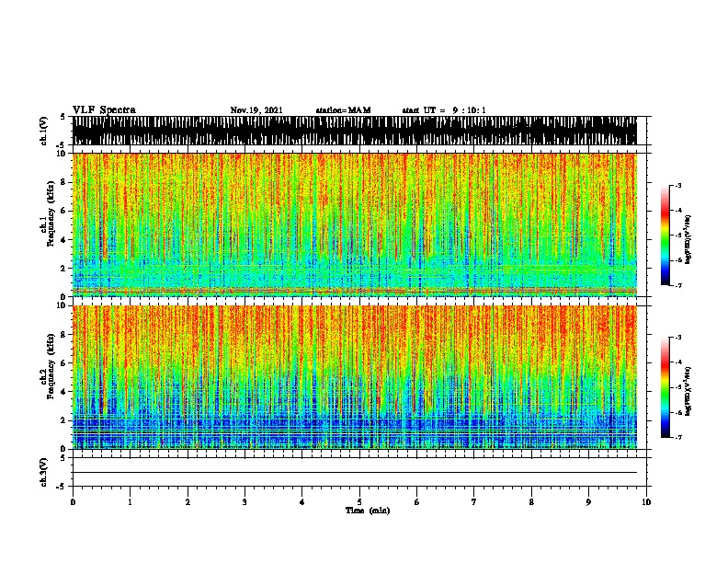728x563 pixels.
Task: Click the "-7" label on ch.2 color scale
Action: click(678, 437)
